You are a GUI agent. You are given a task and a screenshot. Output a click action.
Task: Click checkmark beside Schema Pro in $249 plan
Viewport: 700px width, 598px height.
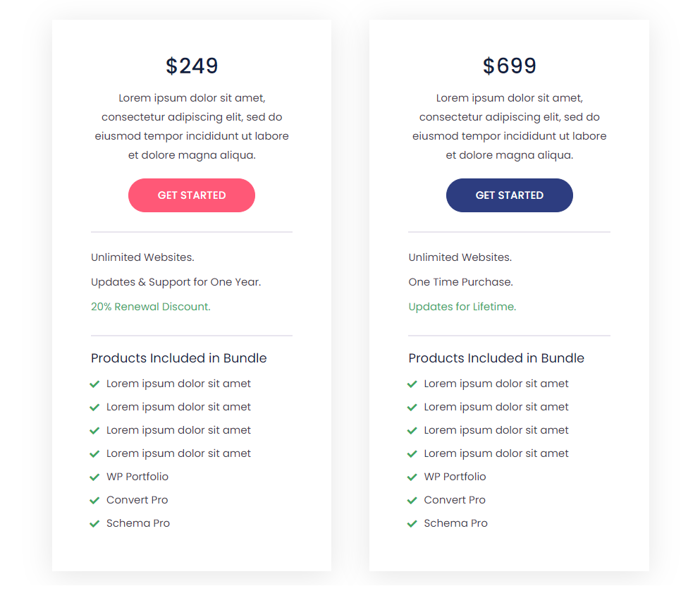tap(94, 523)
